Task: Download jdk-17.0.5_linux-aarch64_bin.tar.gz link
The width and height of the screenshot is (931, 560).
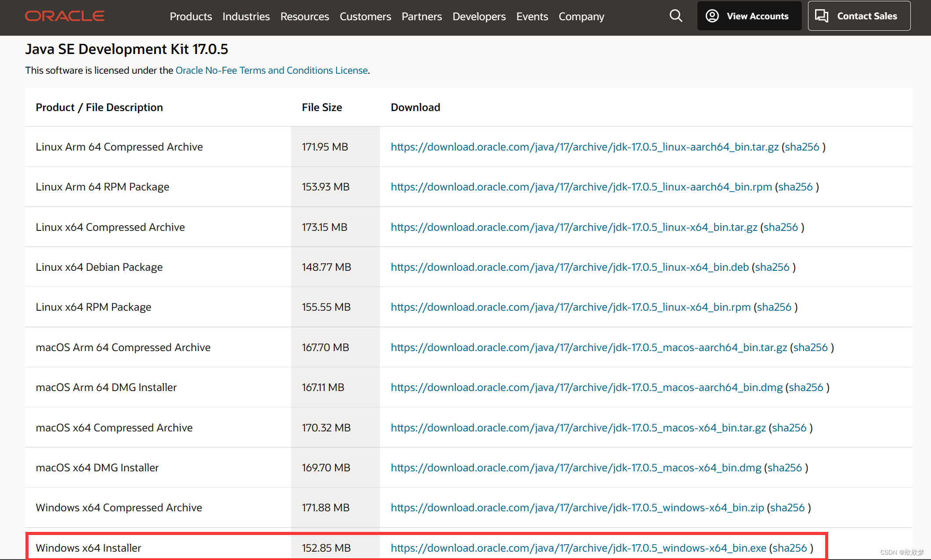Action: (x=585, y=147)
